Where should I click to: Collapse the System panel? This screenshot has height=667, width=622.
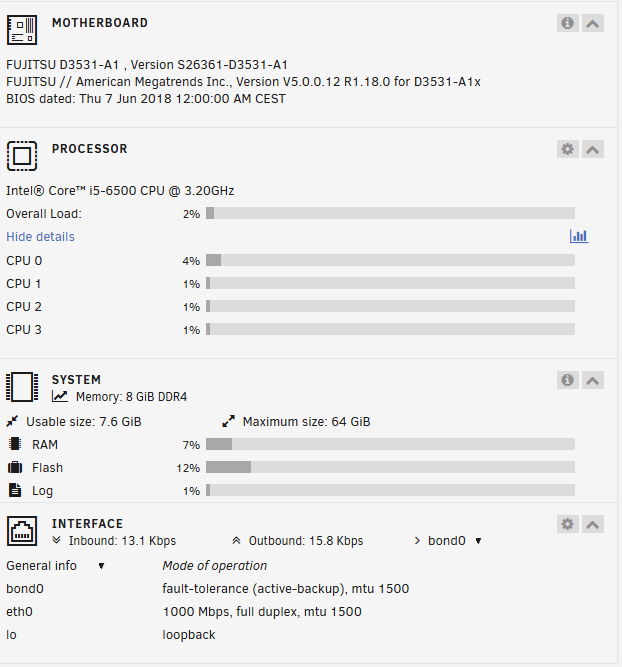tap(593, 380)
